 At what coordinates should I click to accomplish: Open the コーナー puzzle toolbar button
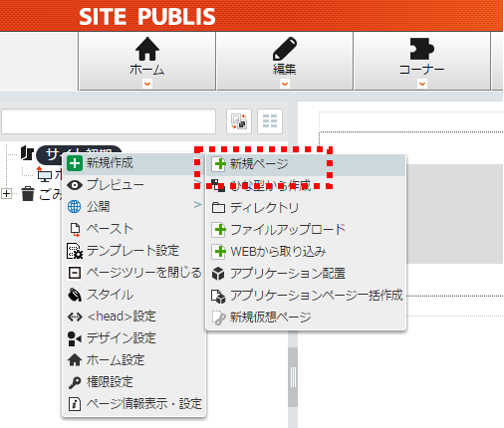pyautogui.click(x=422, y=61)
